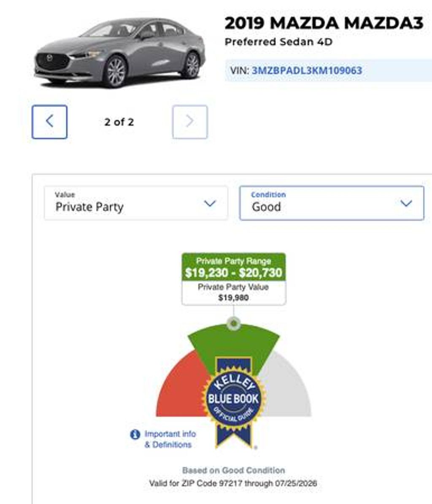
Task: Open the Condition Good dropdown
Action: (332, 203)
